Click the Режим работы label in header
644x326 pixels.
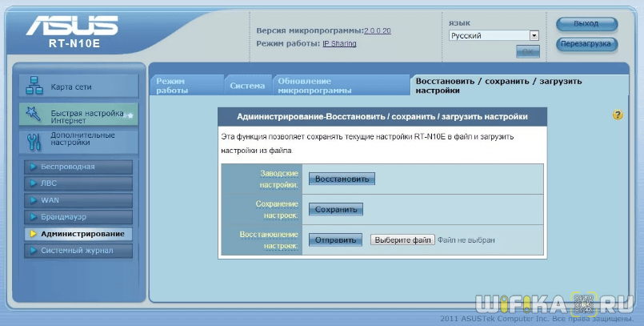click(288, 43)
